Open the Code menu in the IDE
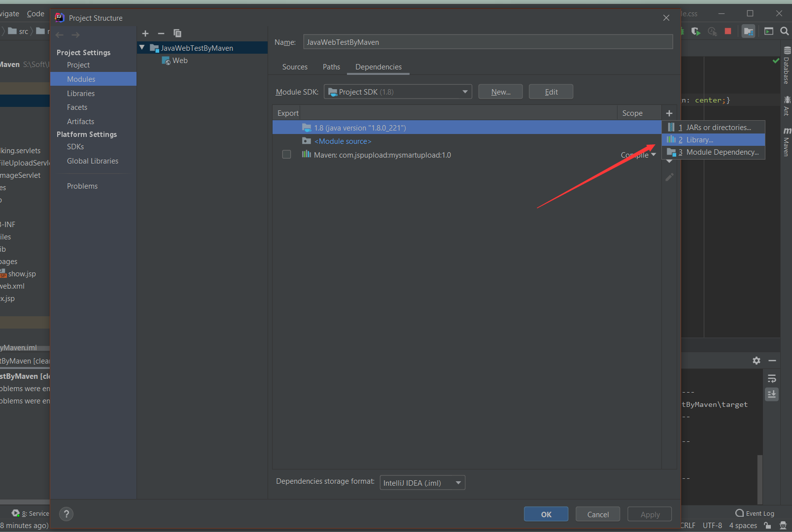 pyautogui.click(x=35, y=14)
